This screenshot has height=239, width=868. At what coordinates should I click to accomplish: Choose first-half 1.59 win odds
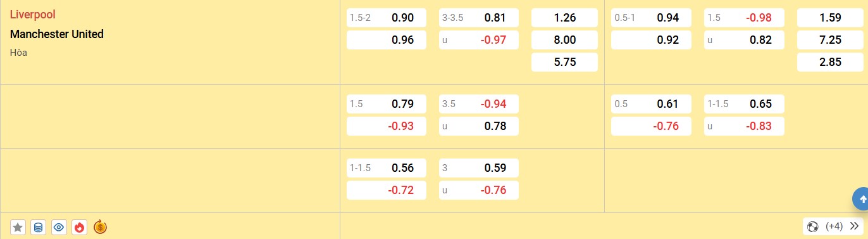[x=830, y=18]
